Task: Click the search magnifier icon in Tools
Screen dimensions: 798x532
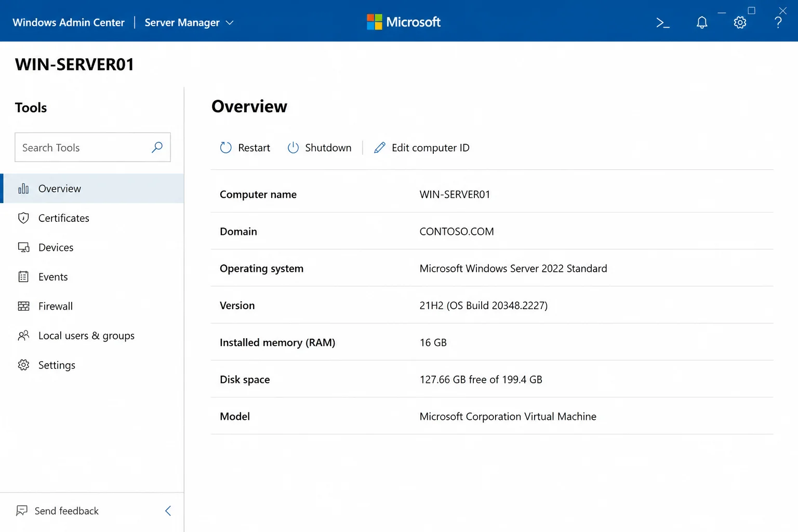Action: pos(157,148)
